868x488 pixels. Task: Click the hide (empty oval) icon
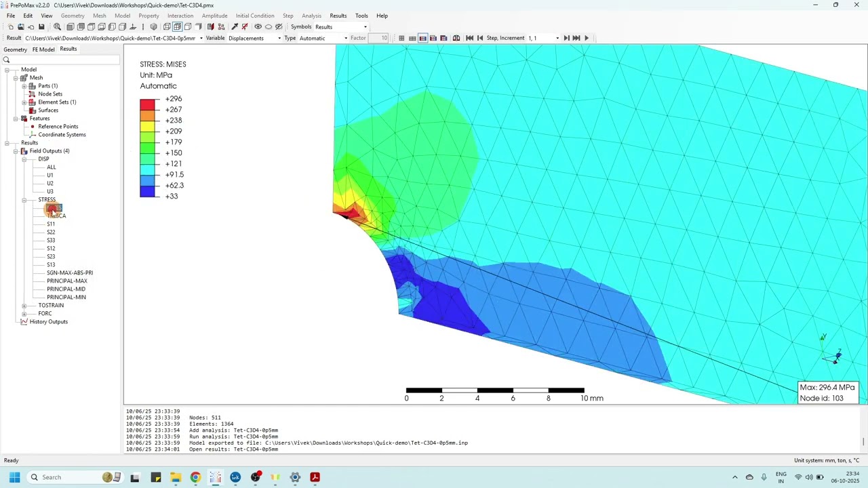click(x=269, y=27)
